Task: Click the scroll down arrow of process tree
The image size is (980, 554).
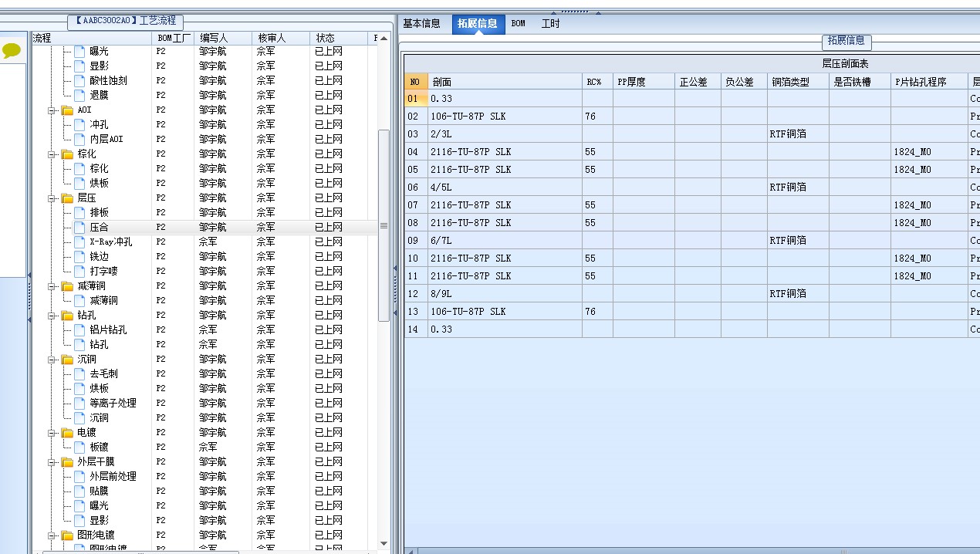Action: [x=384, y=545]
